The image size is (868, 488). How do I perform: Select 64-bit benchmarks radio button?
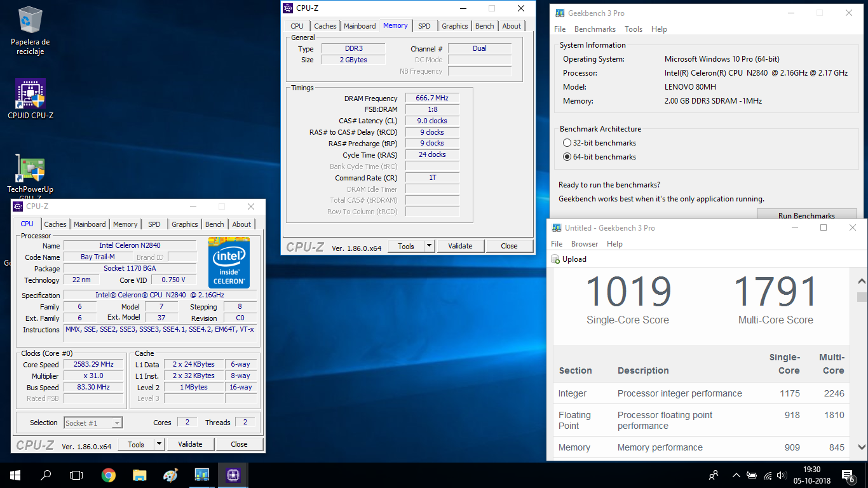[x=567, y=157]
